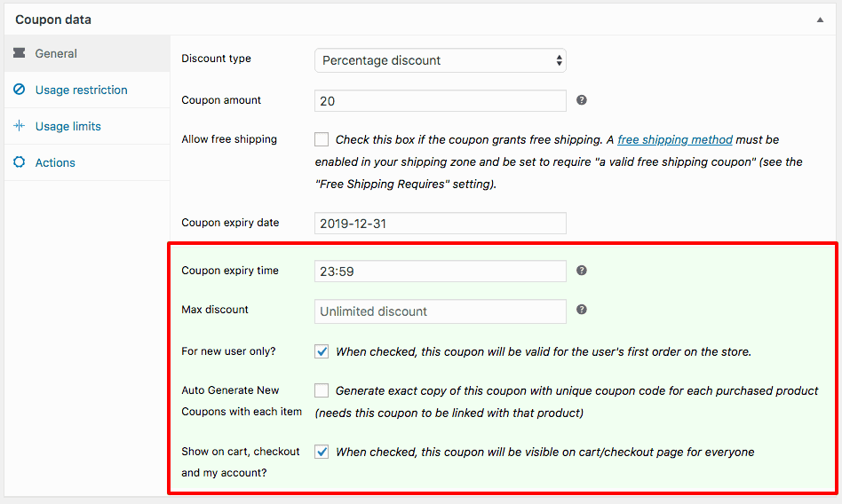Click the Coupon expiry time label
The image size is (842, 504).
point(230,270)
